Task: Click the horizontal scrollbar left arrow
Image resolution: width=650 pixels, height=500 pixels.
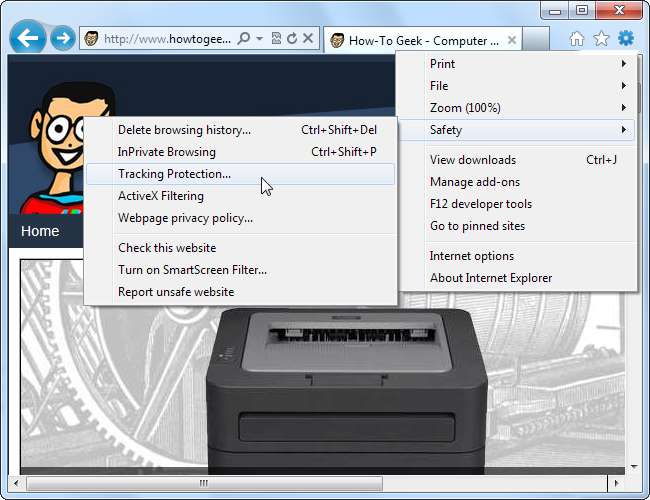Action: tap(16, 483)
